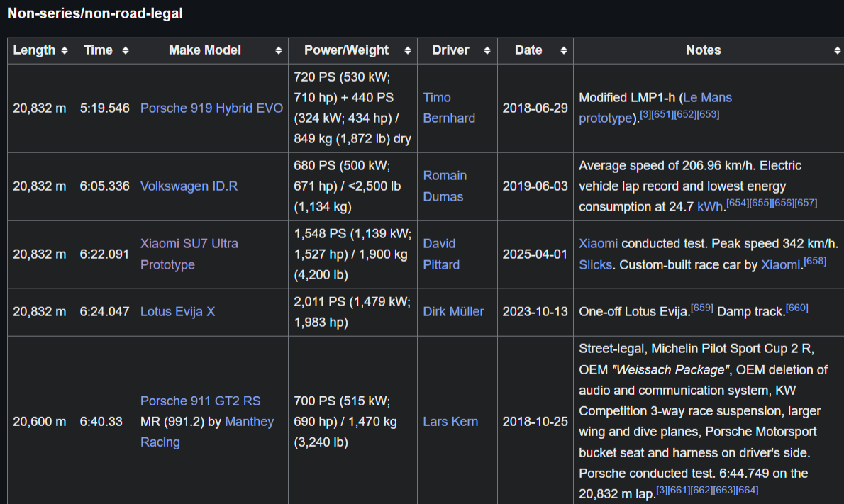Open the Porsche 911 GT2 RS link

(200, 401)
